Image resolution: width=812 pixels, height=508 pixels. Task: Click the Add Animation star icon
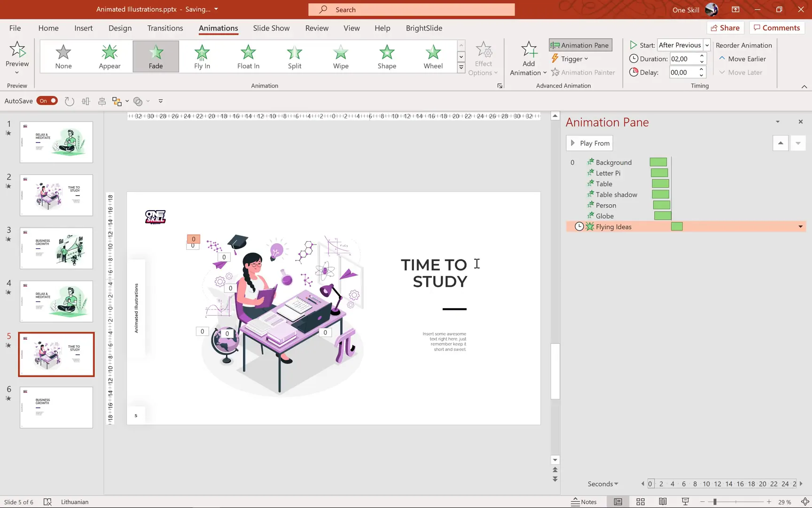tap(529, 50)
